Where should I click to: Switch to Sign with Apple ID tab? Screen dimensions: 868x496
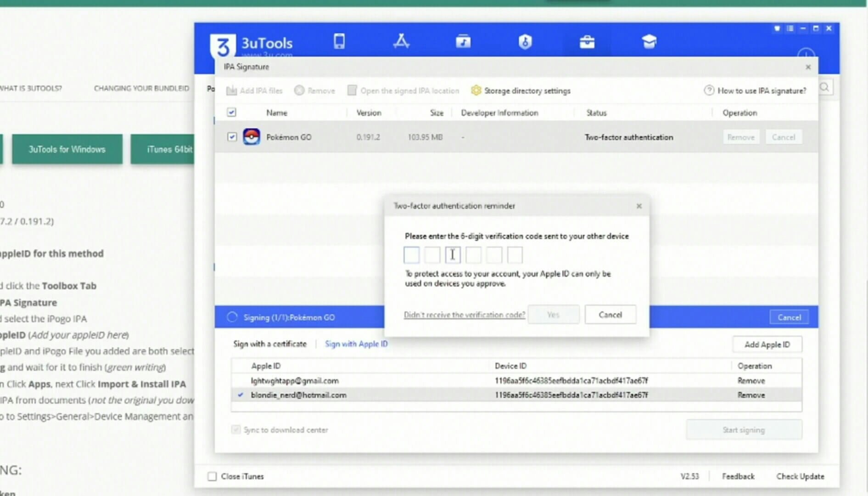click(356, 344)
